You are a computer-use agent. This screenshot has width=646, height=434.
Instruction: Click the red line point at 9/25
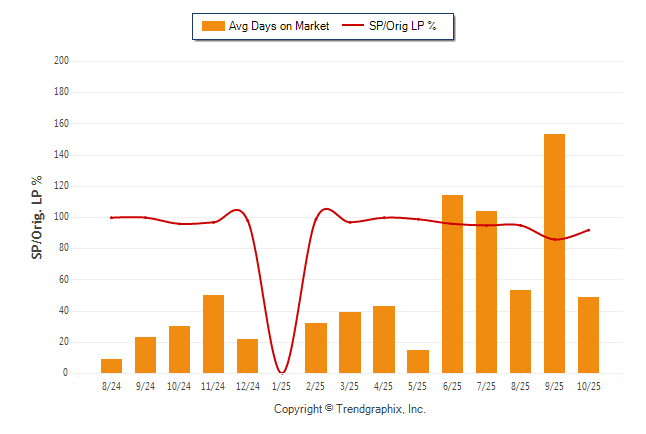554,240
